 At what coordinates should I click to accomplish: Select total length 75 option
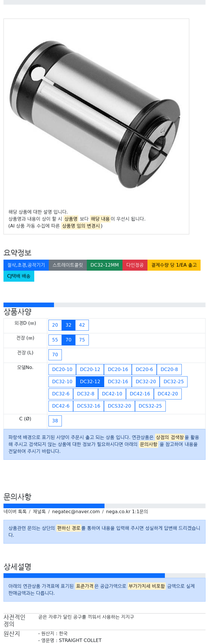(x=82, y=340)
